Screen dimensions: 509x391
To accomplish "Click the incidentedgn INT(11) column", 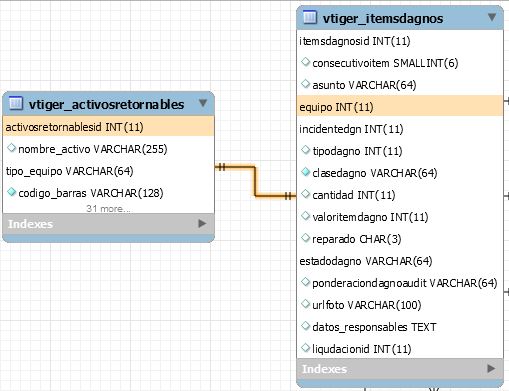I will 351,129.
